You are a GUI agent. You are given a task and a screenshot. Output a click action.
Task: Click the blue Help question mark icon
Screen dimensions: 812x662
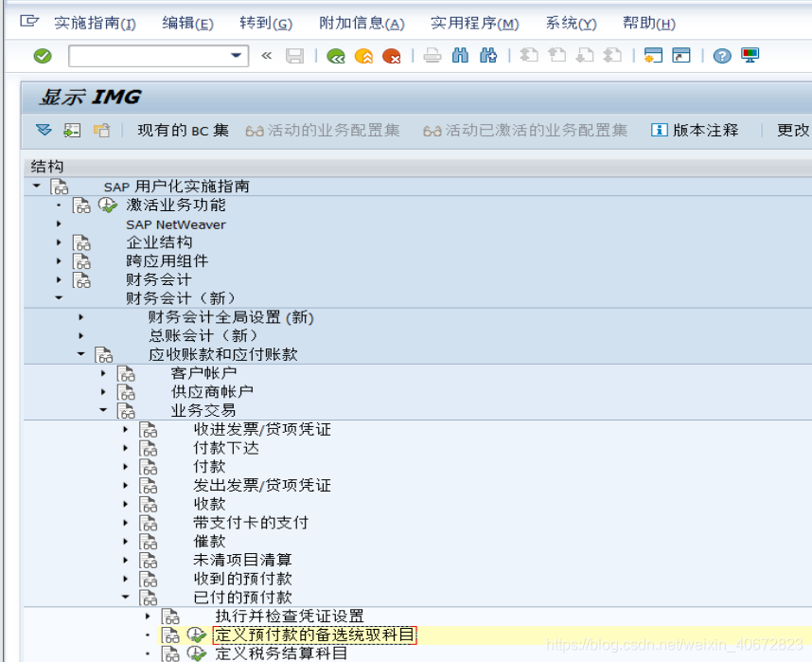click(x=722, y=56)
